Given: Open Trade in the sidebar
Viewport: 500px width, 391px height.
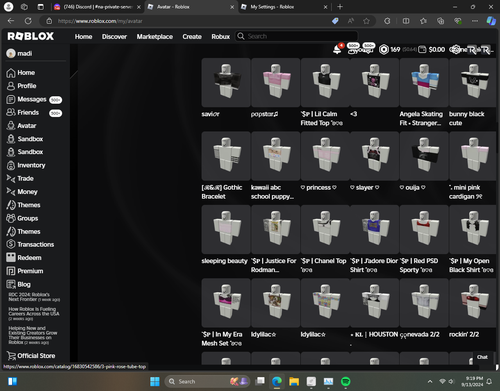Looking at the screenshot, I should 20,179.
